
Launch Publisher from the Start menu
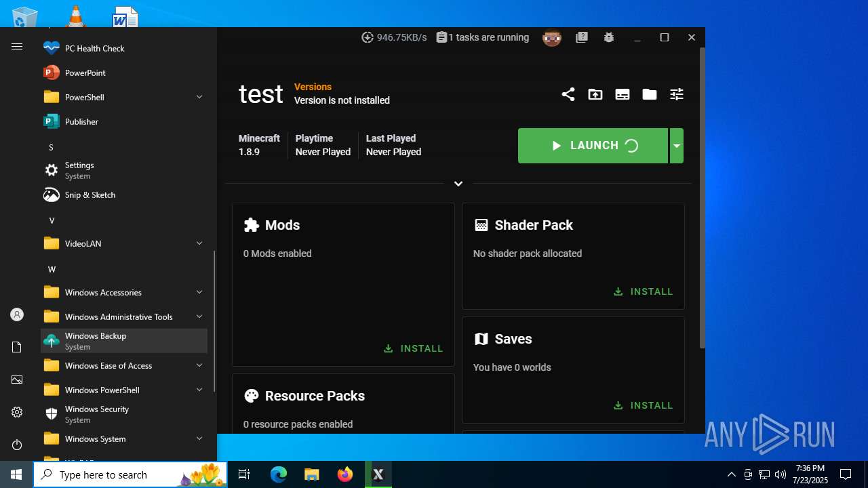[124, 121]
